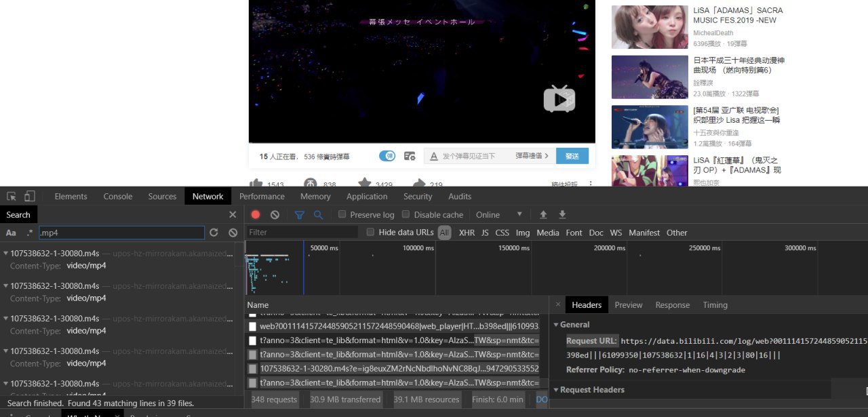868x417 pixels.
Task: Open the 日本平成三十年经典动漫神曲现场 video link
Action: [738, 65]
